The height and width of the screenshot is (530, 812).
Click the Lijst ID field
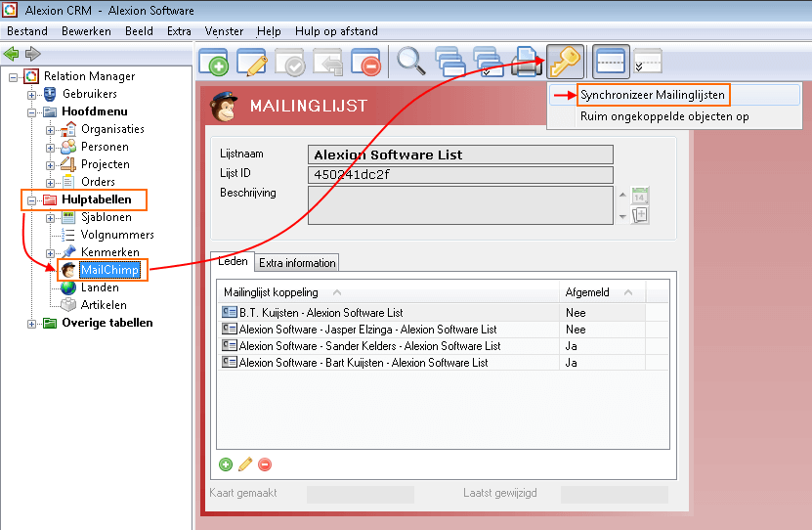tap(460, 175)
